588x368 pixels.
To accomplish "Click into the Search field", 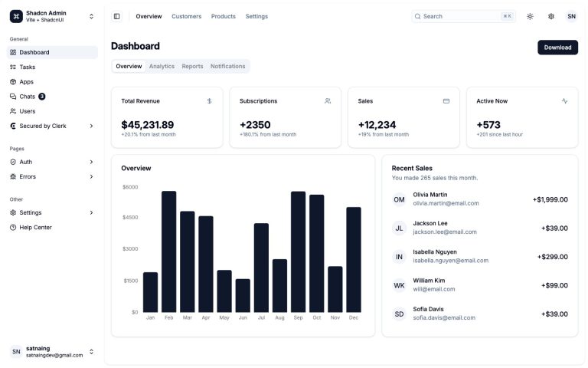I will (x=463, y=17).
